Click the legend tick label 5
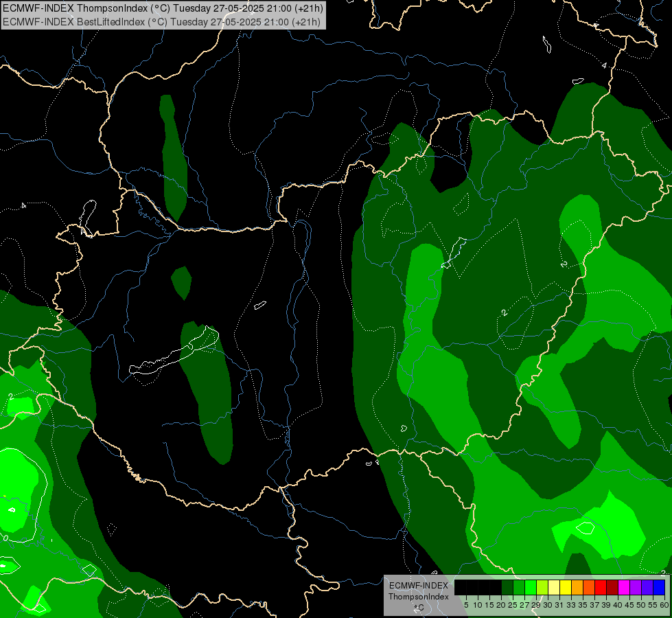672x618 pixels. click(466, 605)
